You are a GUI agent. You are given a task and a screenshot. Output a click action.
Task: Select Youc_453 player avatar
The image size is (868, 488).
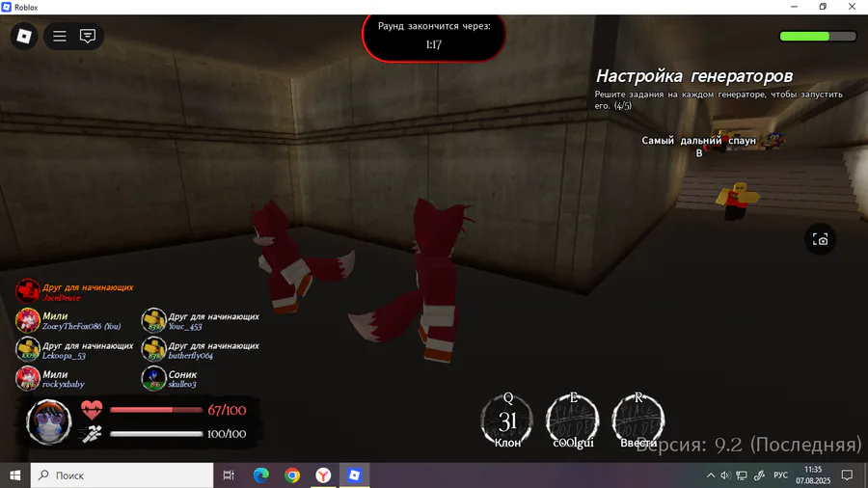pos(153,320)
